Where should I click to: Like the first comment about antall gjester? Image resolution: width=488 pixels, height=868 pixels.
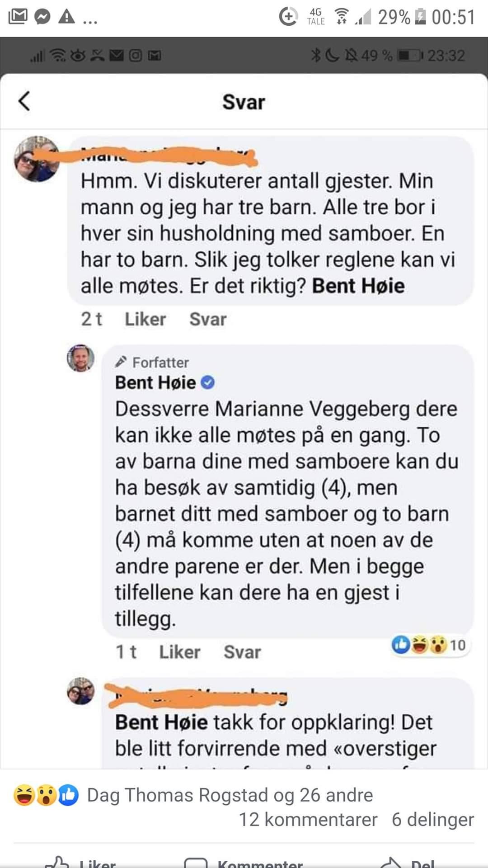coord(145,319)
